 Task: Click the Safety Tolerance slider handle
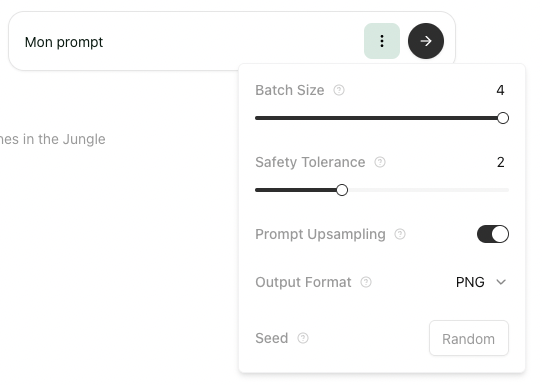342,190
